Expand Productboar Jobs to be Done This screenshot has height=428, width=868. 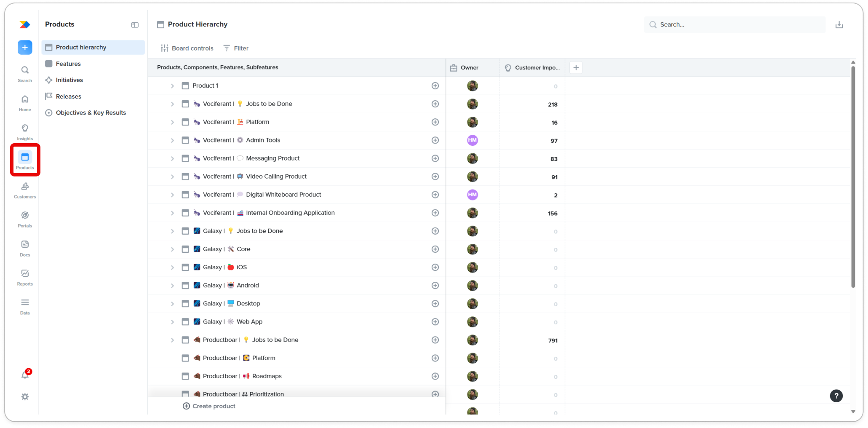(172, 340)
